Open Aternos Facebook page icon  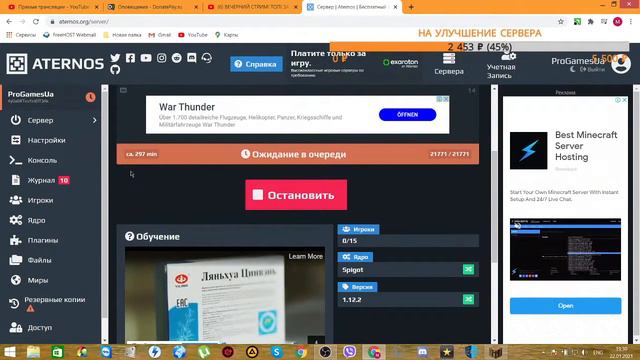tap(130, 58)
